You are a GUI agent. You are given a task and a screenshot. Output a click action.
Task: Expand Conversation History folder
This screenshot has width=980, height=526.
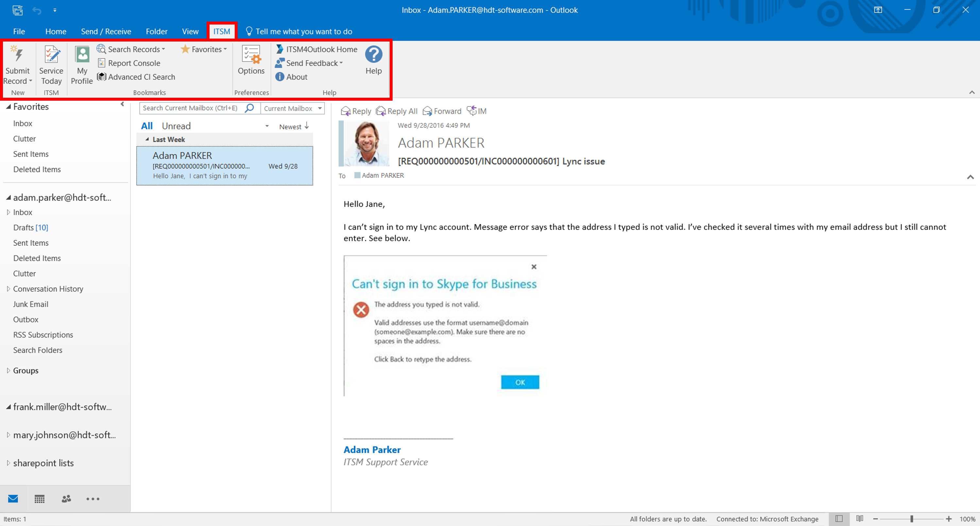[8, 289]
